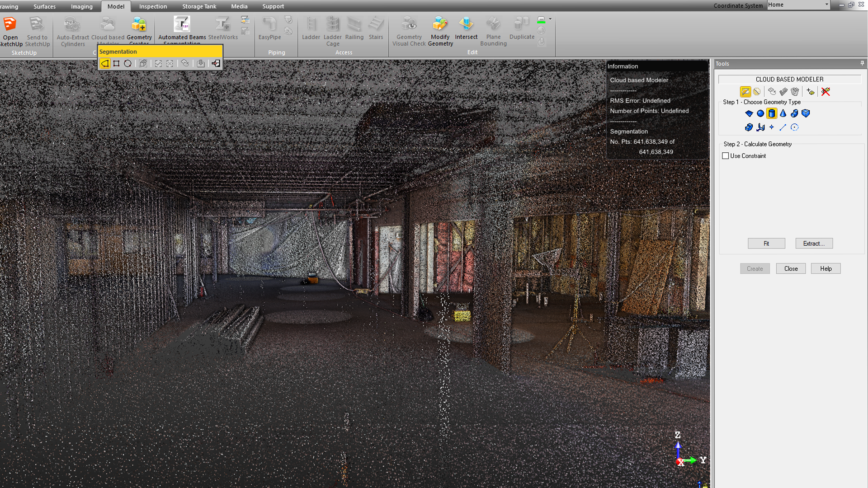Click the 'RMS Error: Undefined' text

click(x=640, y=101)
